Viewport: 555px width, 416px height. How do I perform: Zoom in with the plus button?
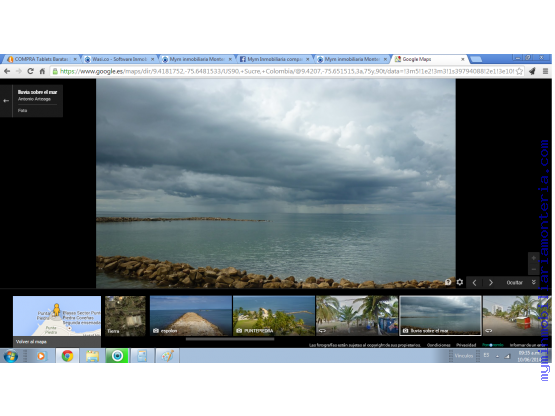(534, 258)
